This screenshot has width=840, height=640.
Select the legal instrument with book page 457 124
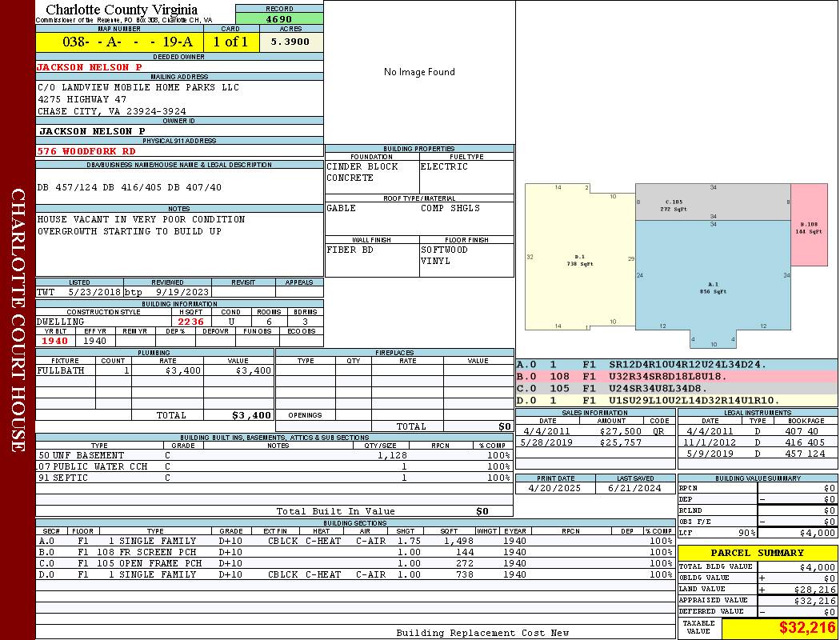pos(756,454)
